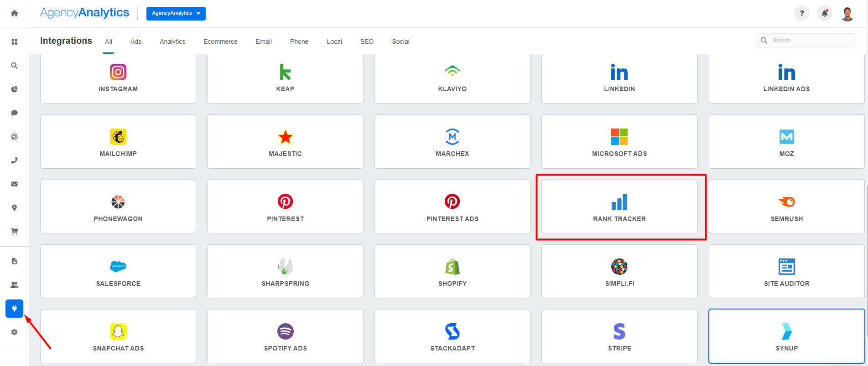Click the STRIPE card label text
This screenshot has height=366, width=868.
pyautogui.click(x=619, y=348)
